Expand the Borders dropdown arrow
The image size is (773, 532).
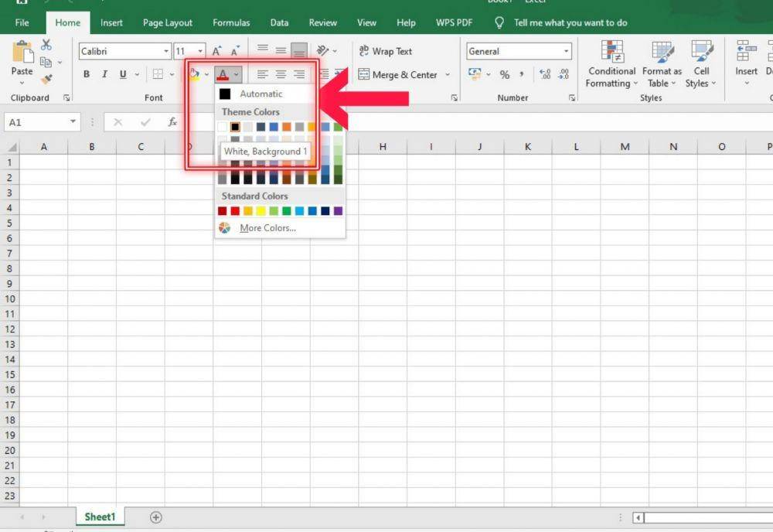coord(172,75)
